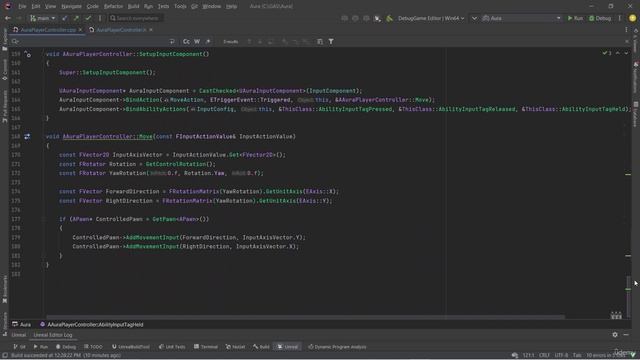Click the gutter override icon on line 168

[x=27, y=136]
